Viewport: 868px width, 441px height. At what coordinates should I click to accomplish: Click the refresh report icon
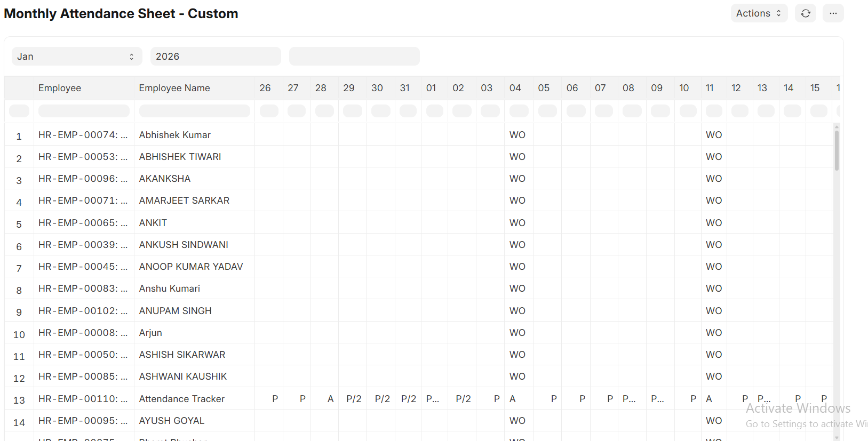pos(805,13)
